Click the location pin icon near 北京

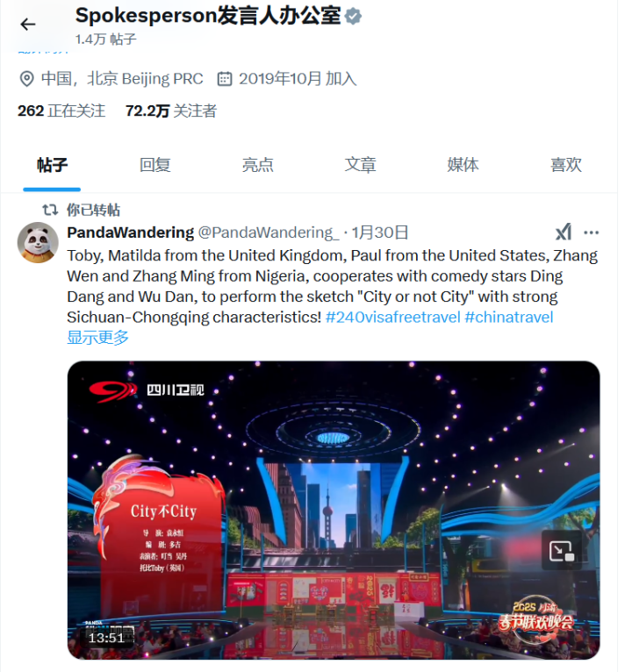pos(26,79)
